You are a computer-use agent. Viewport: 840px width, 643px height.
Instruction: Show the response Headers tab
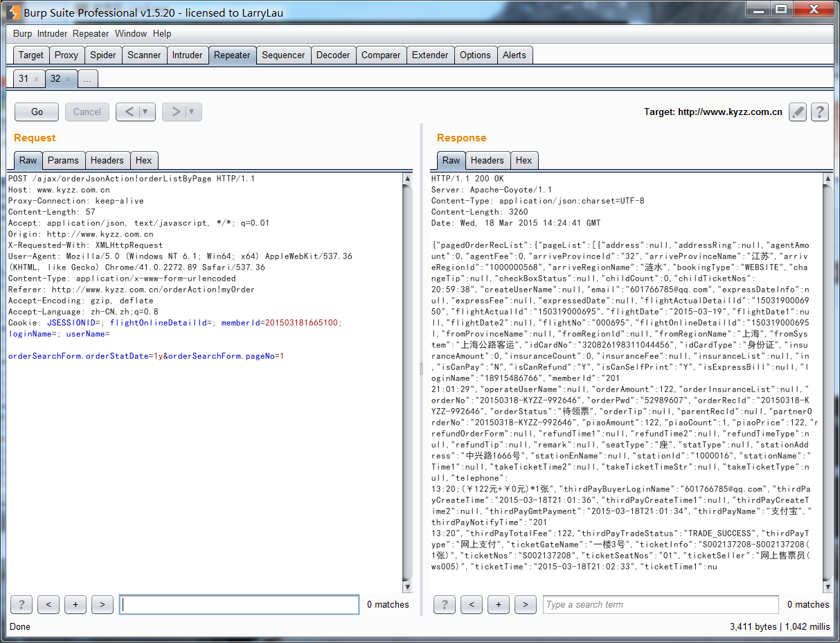488,160
